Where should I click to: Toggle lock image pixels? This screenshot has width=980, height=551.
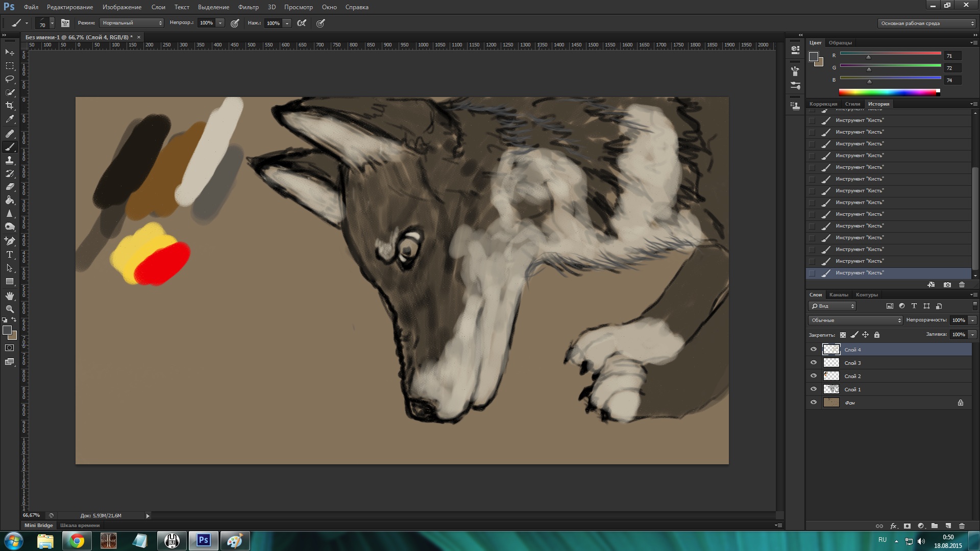point(854,335)
